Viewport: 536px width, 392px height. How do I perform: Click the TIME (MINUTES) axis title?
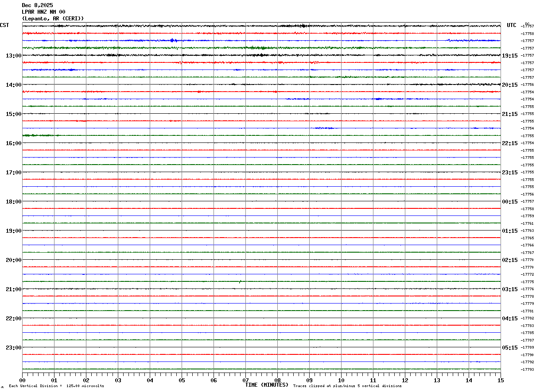tap(267, 385)
